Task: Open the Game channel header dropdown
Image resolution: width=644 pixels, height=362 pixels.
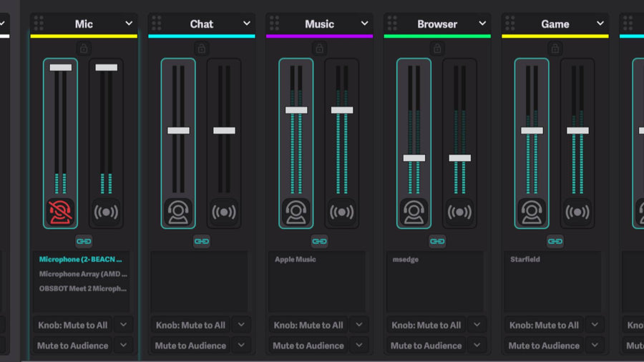Action: tap(600, 24)
